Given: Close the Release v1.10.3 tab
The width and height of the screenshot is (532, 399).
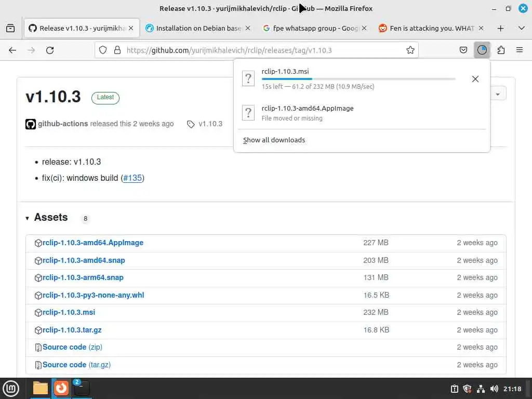Looking at the screenshot, I should pos(131,28).
